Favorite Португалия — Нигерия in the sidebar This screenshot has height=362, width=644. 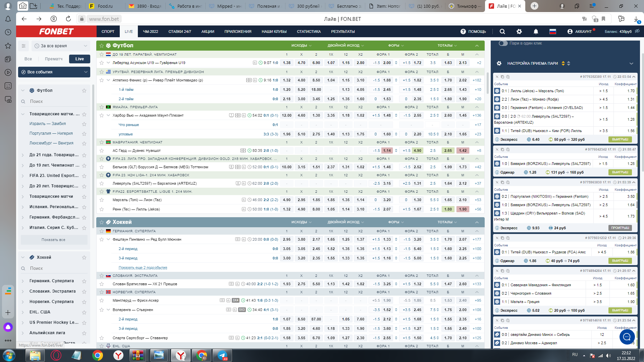tap(84, 134)
